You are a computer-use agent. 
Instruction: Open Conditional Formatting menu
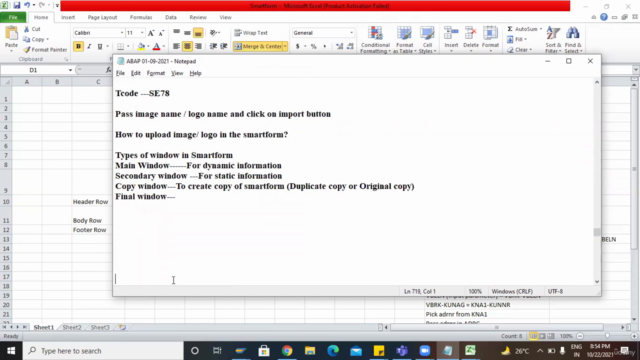pos(375,40)
